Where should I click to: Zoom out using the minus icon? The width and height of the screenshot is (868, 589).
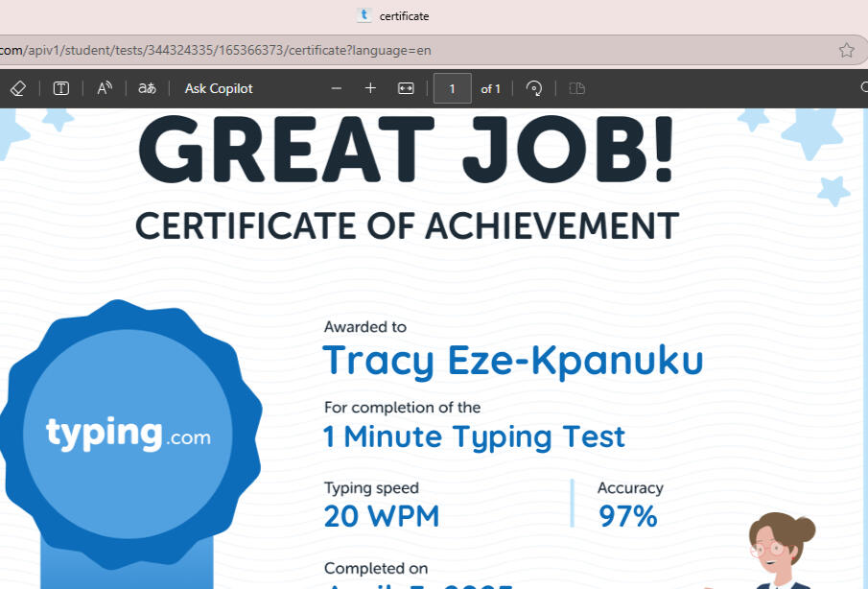pos(337,88)
